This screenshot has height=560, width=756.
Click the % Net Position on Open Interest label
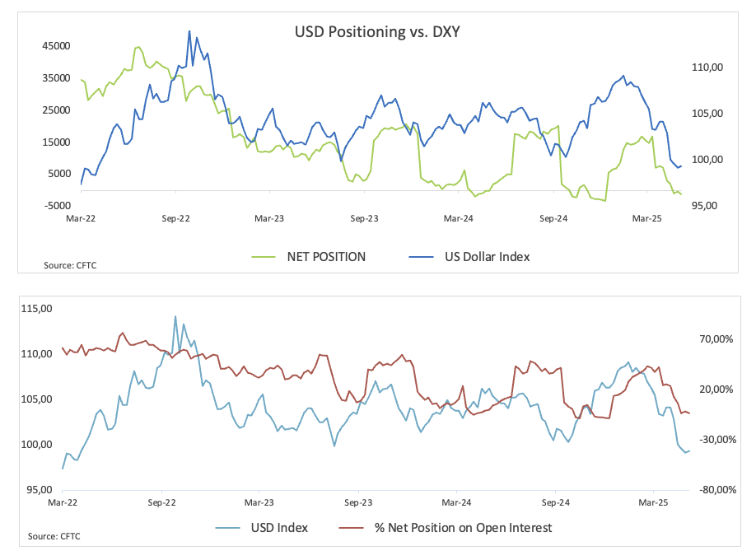464,528
